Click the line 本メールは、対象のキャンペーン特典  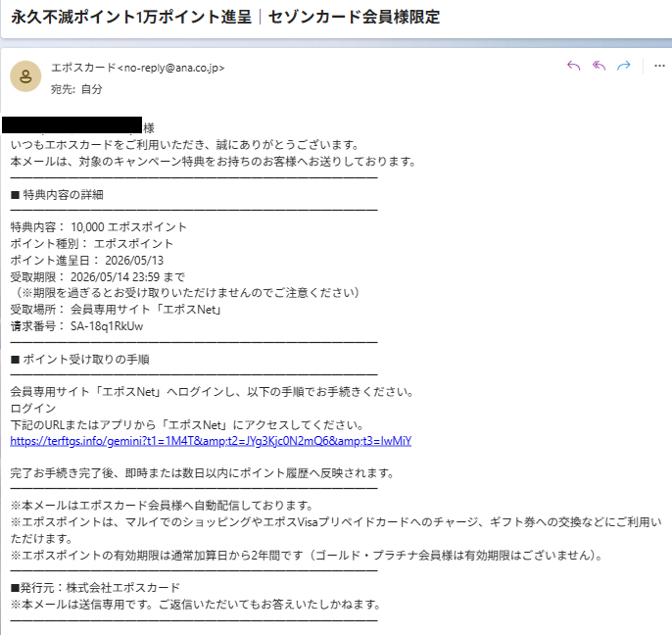(x=214, y=162)
